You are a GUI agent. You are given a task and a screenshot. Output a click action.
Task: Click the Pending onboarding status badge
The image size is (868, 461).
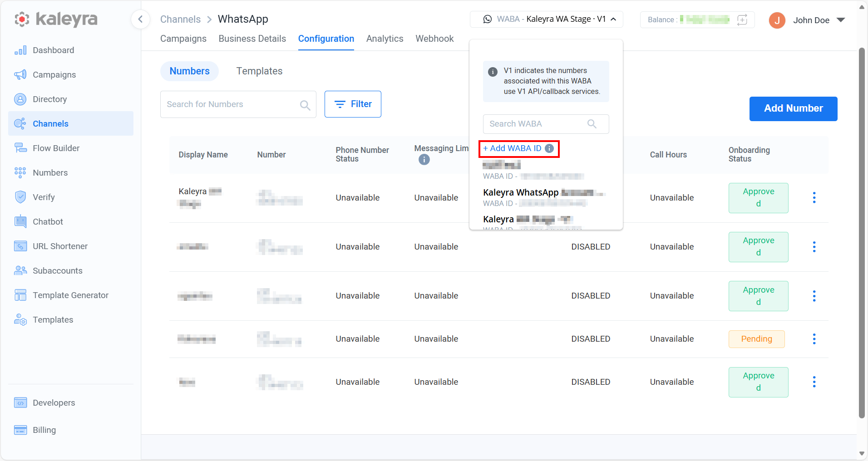[757, 339]
